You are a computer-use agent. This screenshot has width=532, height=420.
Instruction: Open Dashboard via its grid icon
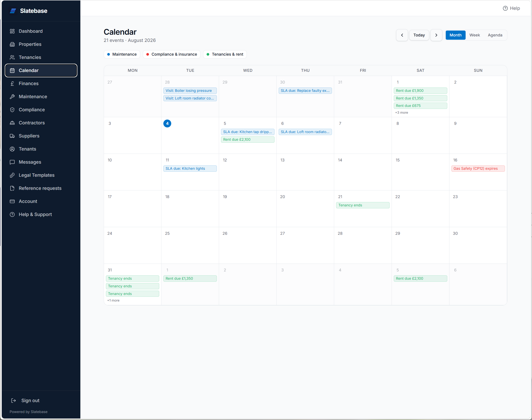click(12, 31)
